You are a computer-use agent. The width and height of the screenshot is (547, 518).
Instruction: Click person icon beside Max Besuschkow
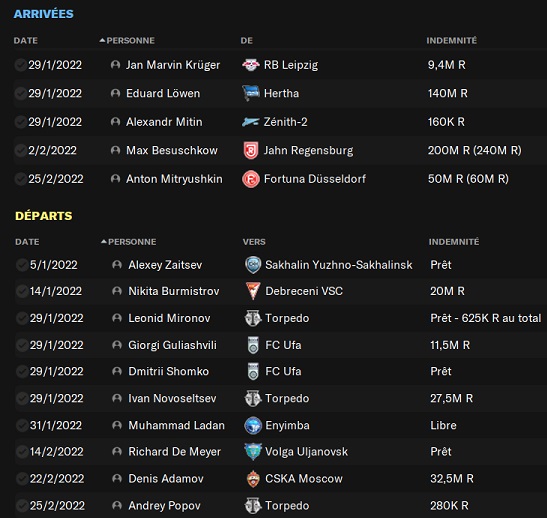click(x=115, y=151)
